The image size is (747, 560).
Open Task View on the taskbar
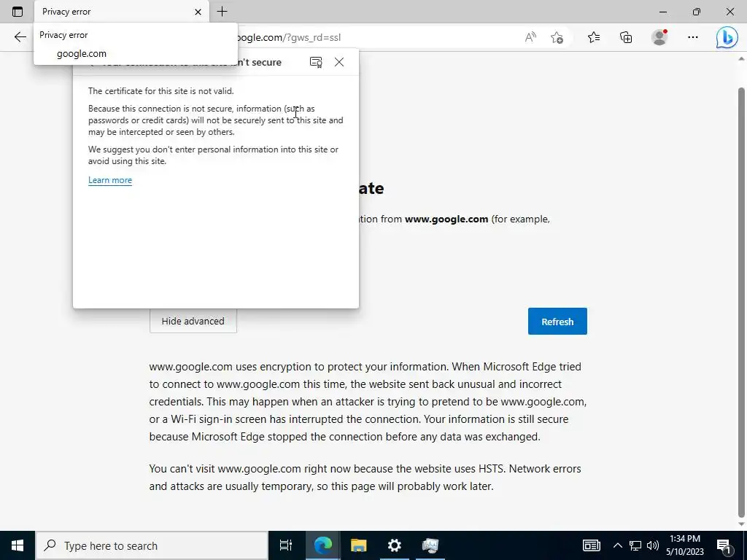(x=286, y=545)
